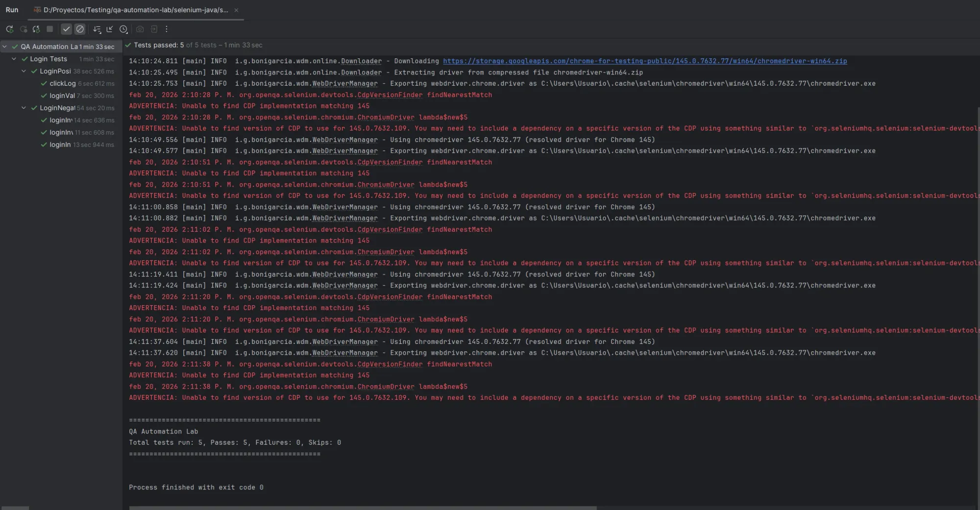Image resolution: width=980 pixels, height=510 pixels.
Task: Collapse the QA Automation Lab root node
Action: (4, 47)
